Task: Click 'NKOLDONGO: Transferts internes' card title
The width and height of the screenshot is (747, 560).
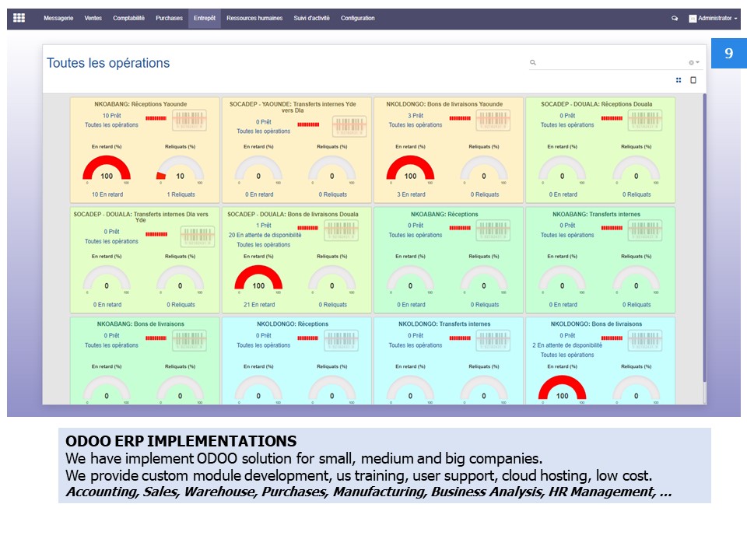Action: (444, 324)
